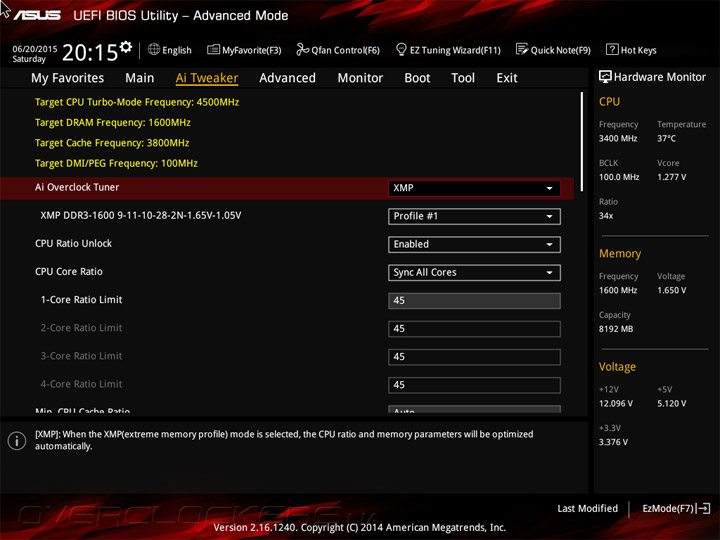Start EZ Tuning Wizard(F11) label
This screenshot has width=720, height=540.
(455, 50)
